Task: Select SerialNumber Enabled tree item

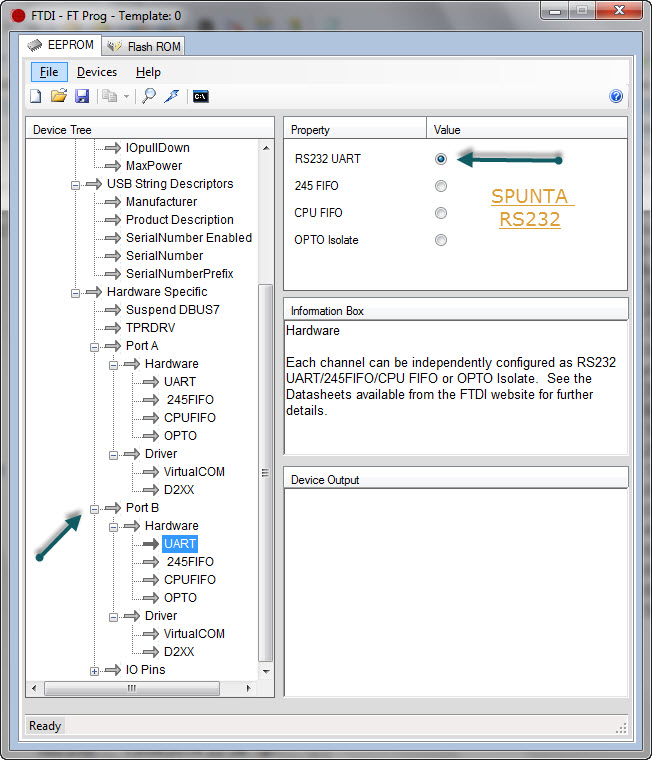Action: click(x=189, y=238)
